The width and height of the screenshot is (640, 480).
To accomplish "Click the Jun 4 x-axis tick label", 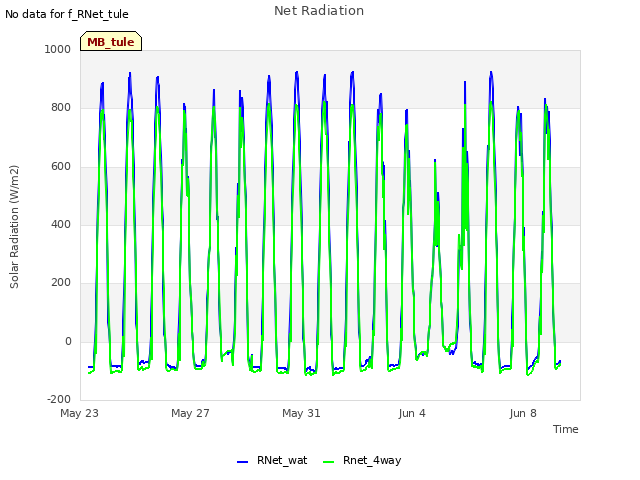I will click(412, 413).
